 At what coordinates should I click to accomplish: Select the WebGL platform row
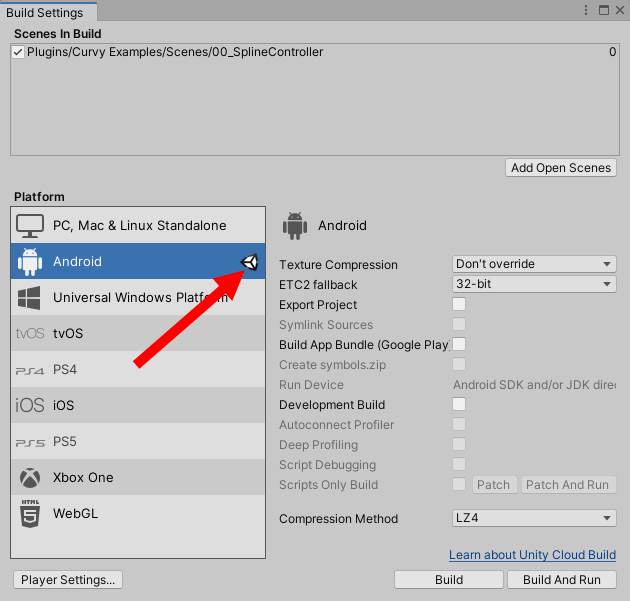click(138, 513)
